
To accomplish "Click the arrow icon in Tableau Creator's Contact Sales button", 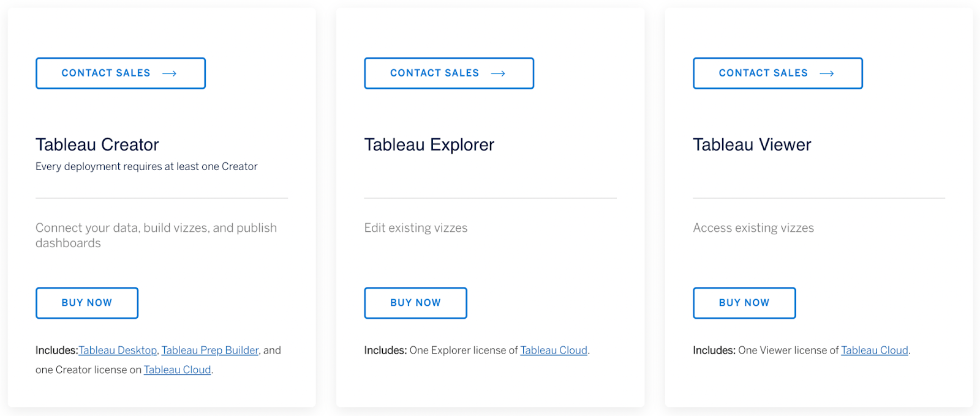I will (x=171, y=73).
